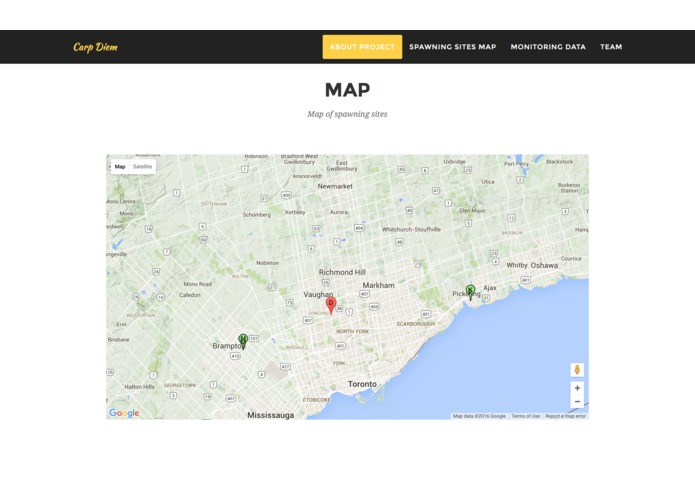Click the Nobleton map label

[x=267, y=263]
